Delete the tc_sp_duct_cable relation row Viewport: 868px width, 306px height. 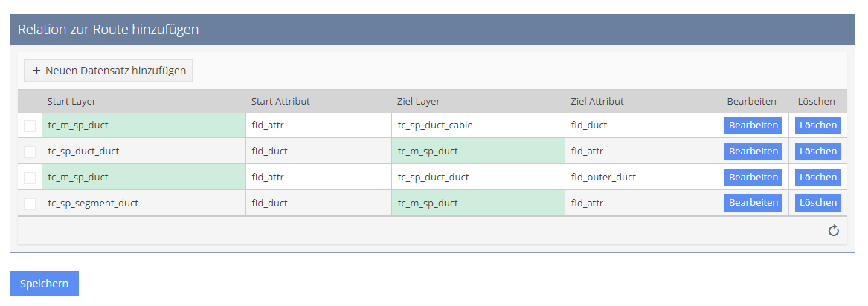817,126
